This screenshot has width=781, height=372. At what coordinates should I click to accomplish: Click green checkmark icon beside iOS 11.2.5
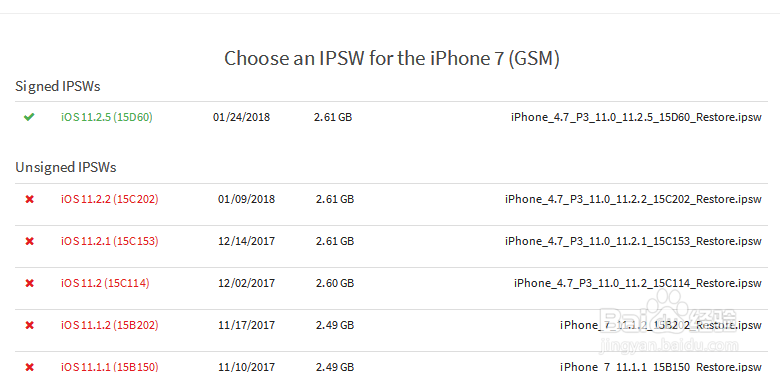pos(29,118)
